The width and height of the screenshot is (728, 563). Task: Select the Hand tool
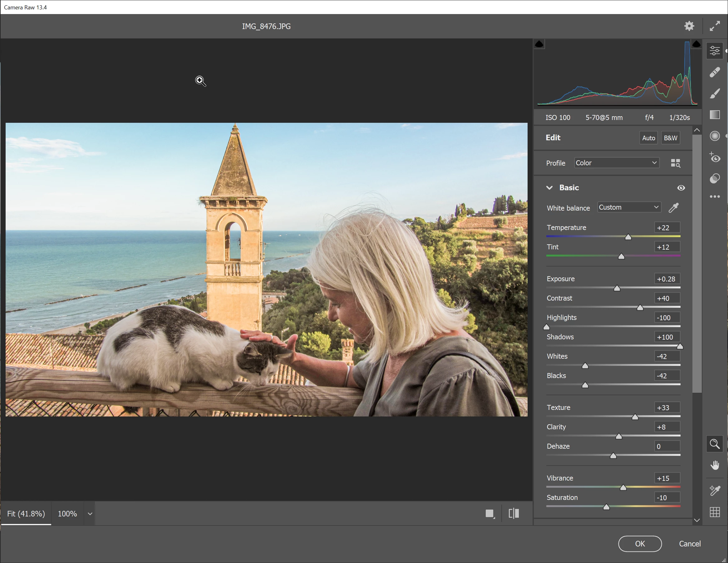coord(714,465)
